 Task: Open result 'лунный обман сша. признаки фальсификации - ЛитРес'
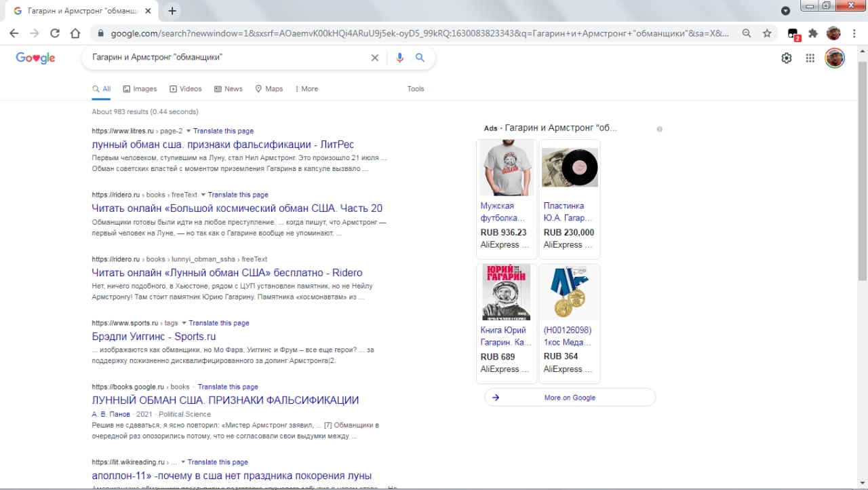[x=223, y=145]
